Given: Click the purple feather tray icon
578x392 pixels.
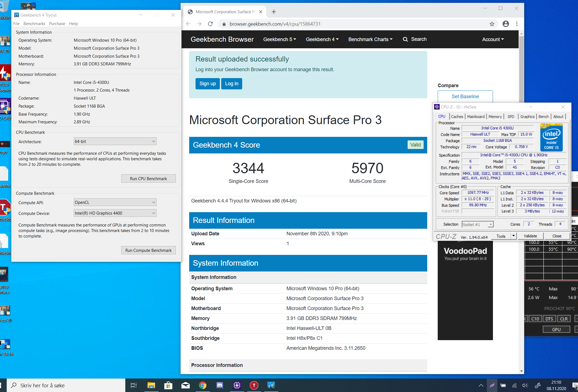Looking at the screenshot, I should pyautogui.click(x=492, y=385).
